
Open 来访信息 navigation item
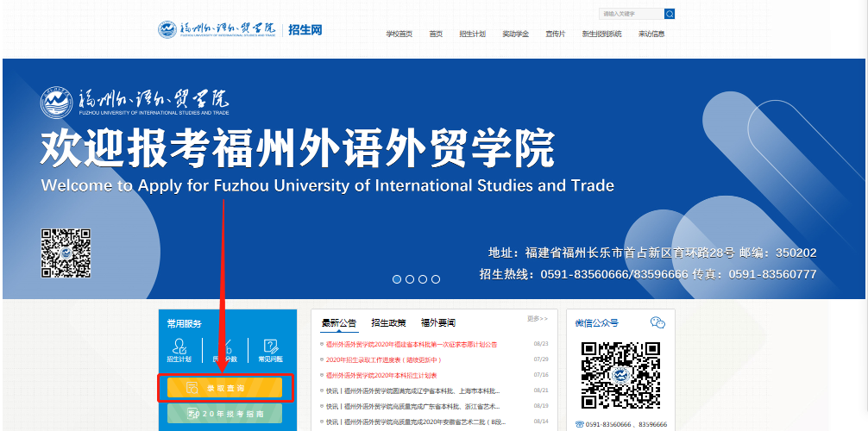pyautogui.click(x=651, y=34)
